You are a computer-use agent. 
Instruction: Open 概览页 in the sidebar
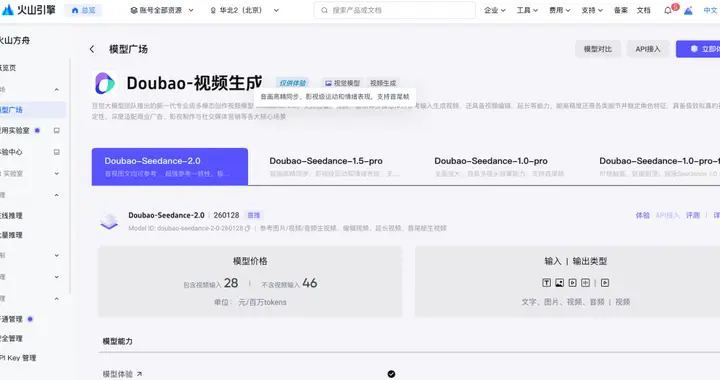coord(8,68)
